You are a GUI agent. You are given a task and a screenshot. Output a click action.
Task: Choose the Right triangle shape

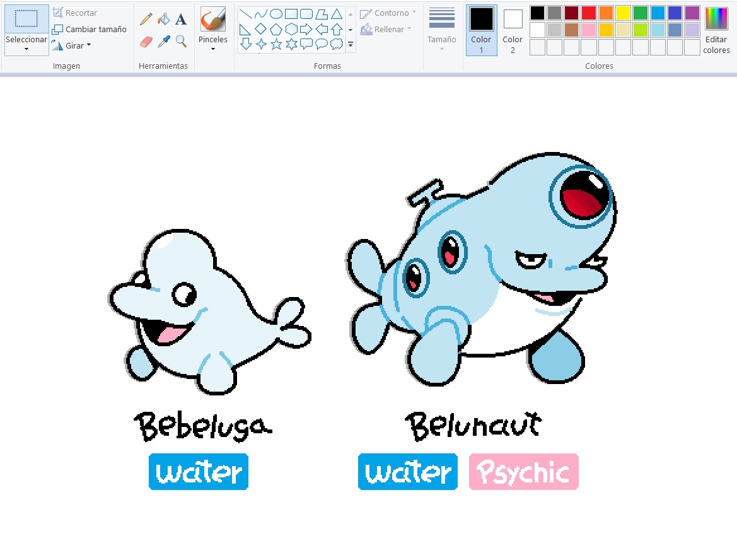[245, 30]
